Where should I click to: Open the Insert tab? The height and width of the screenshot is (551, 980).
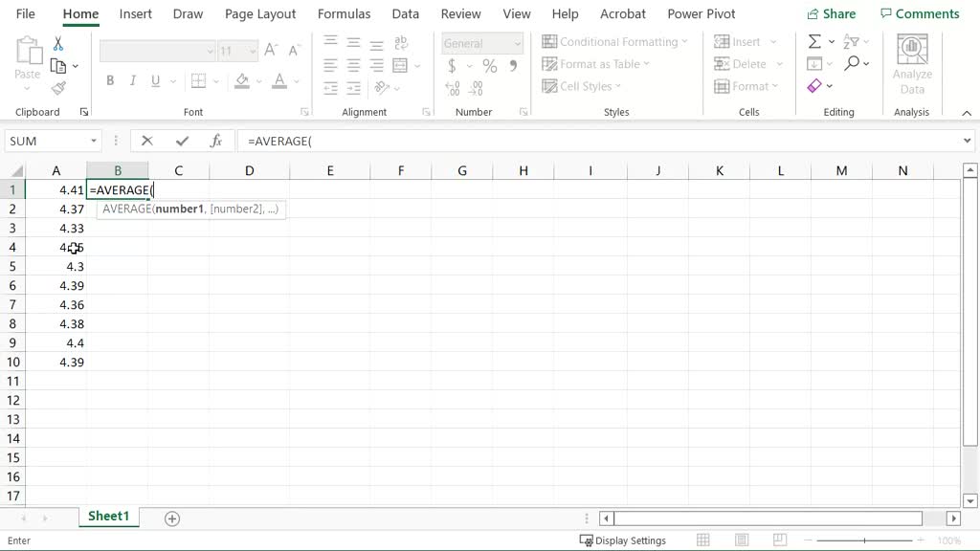click(x=136, y=13)
